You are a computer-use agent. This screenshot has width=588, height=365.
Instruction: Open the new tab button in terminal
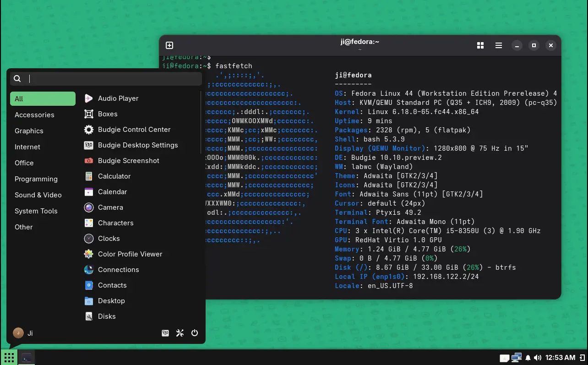[169, 45]
